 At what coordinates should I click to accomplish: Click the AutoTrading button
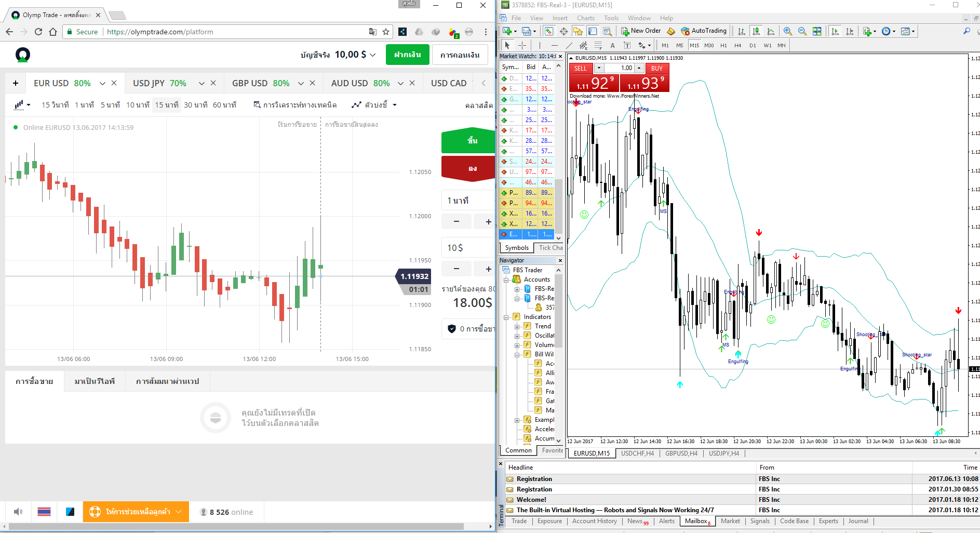(704, 31)
